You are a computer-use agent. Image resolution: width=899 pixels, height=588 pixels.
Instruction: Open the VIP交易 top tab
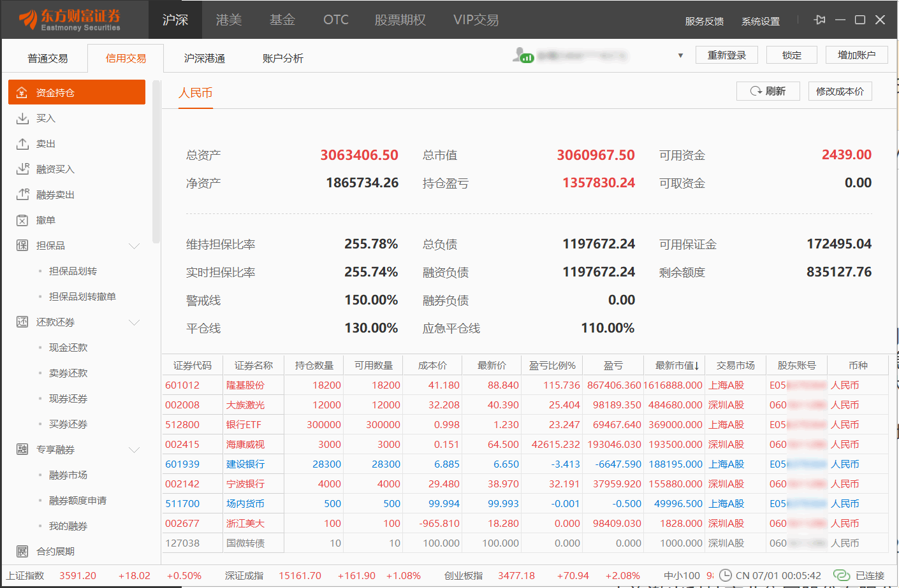pyautogui.click(x=476, y=20)
